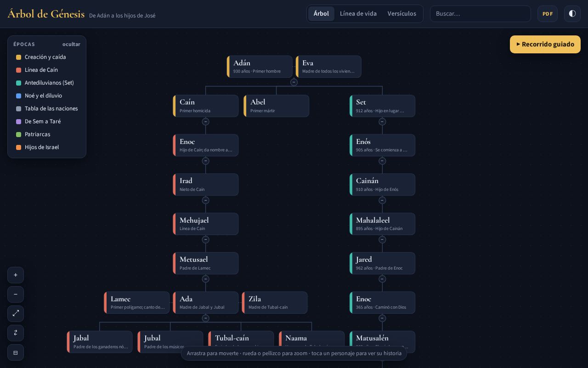The image size is (588, 368).
Task: Open the Versículos tab
Action: pyautogui.click(x=402, y=14)
